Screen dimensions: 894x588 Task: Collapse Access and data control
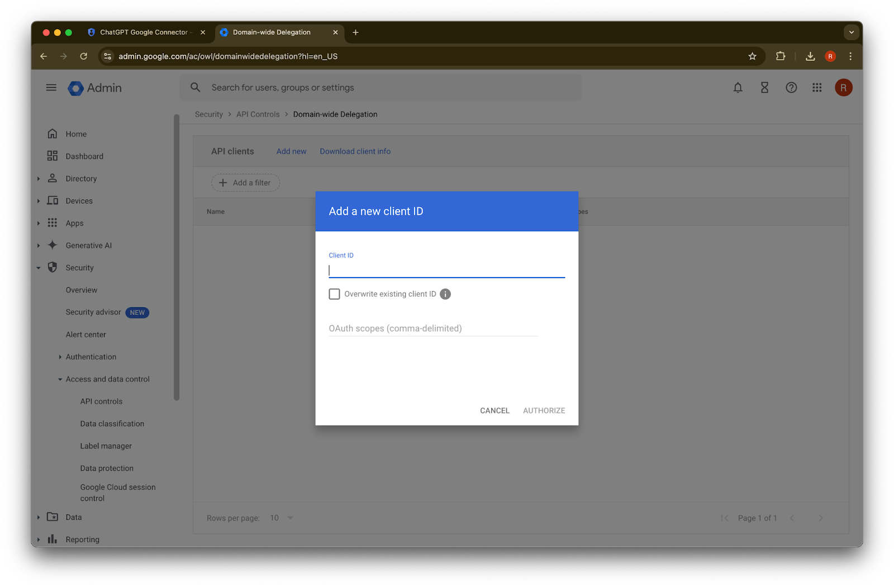tap(60, 379)
